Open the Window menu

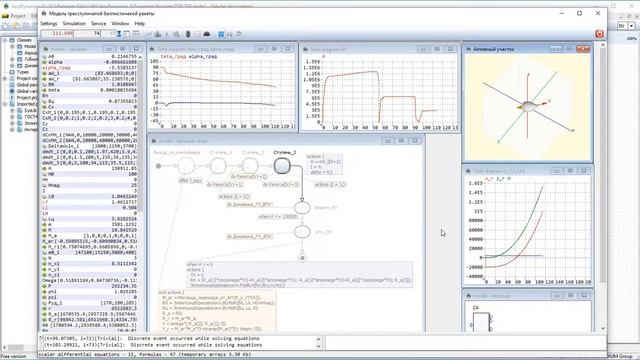click(120, 24)
